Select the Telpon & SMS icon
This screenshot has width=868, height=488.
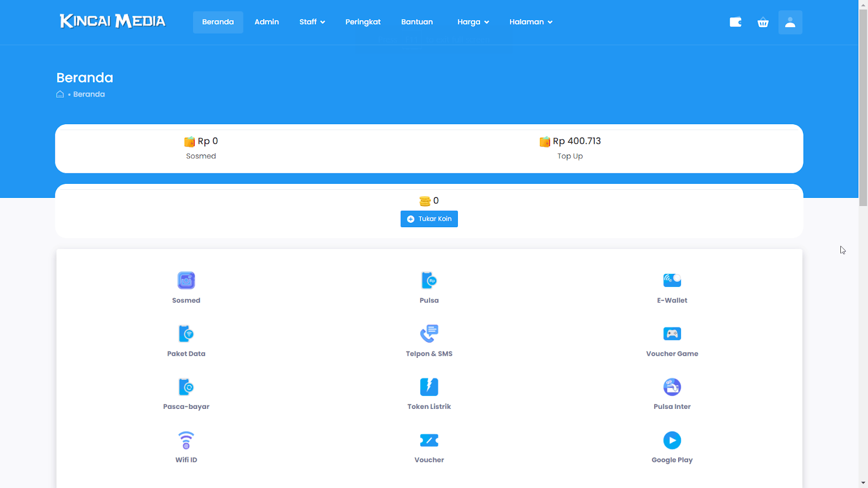(x=429, y=333)
